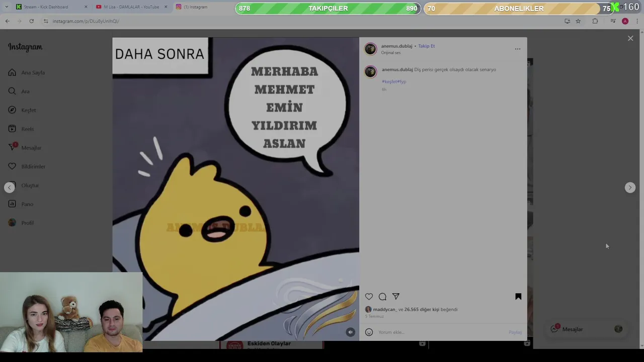Open the post's three-dot options menu
Screen dimensions: 644x362
[518, 49]
